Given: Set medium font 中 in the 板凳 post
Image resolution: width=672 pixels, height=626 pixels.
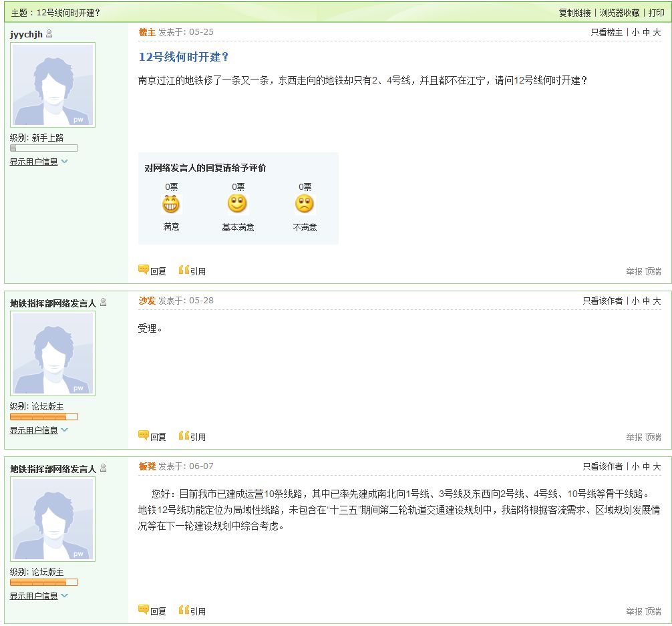Looking at the screenshot, I should point(647,466).
